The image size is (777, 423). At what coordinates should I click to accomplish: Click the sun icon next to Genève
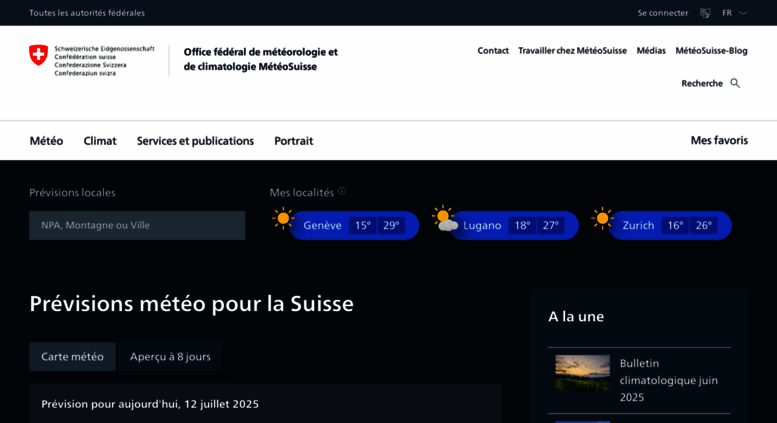(283, 218)
